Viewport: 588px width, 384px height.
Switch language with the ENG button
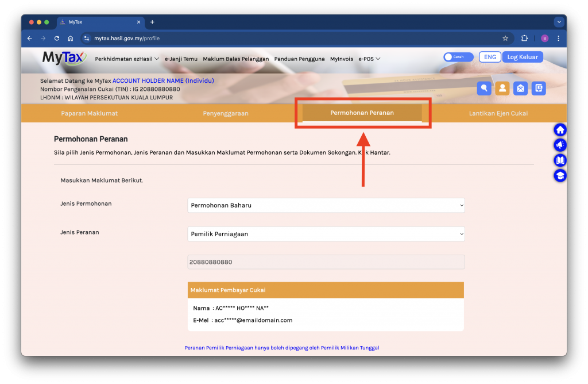coord(490,57)
